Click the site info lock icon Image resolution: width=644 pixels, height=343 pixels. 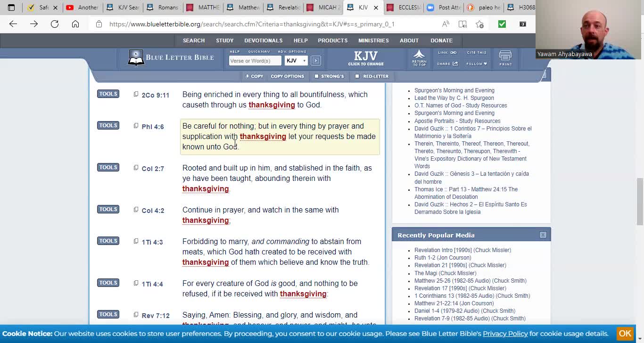coord(99,24)
